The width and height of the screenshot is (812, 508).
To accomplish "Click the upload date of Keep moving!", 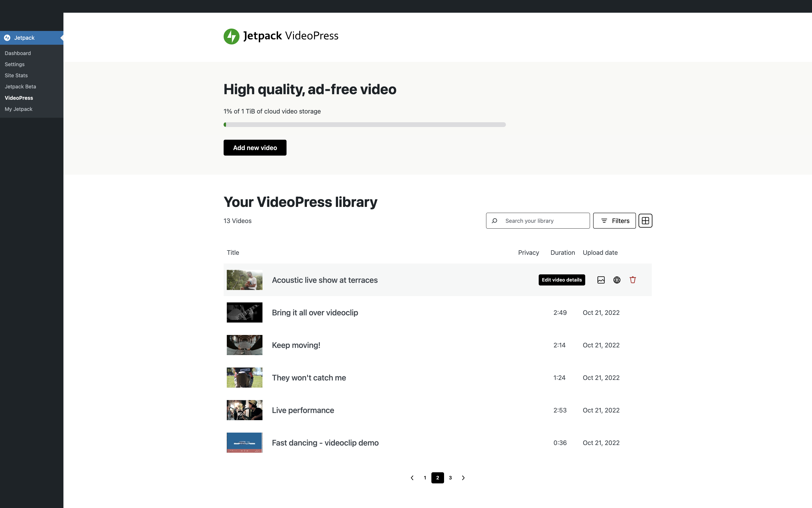I will pos(601,345).
